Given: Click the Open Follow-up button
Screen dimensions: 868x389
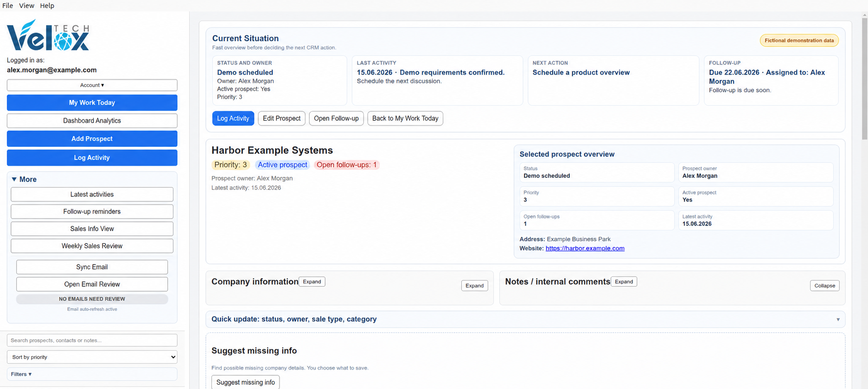Looking at the screenshot, I should (336, 119).
